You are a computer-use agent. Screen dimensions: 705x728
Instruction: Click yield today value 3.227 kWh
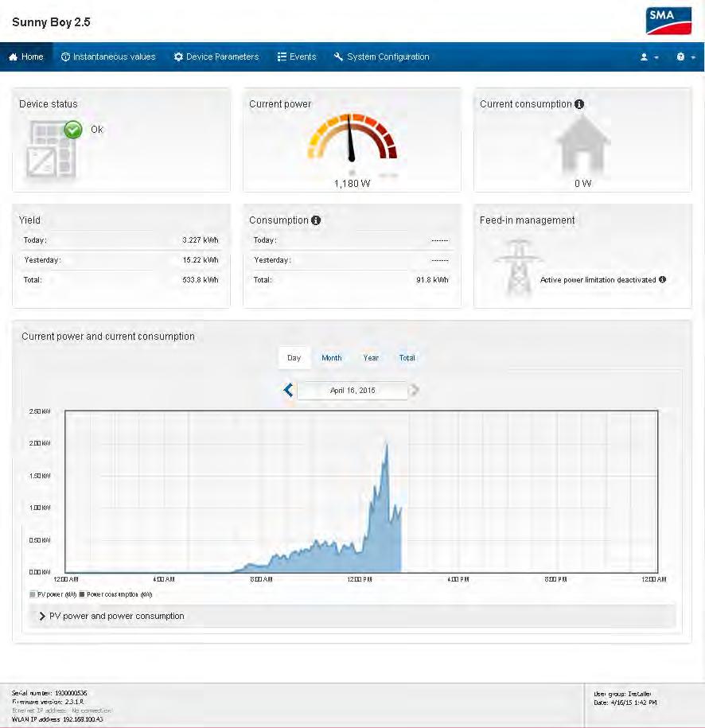coord(201,240)
